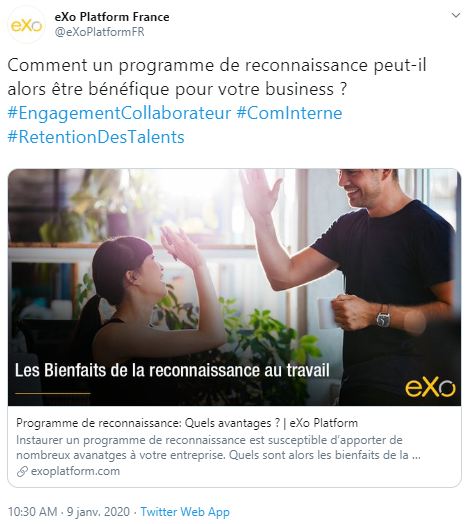Click the card description starting 'Instaurer un programme'

[x=218, y=447]
